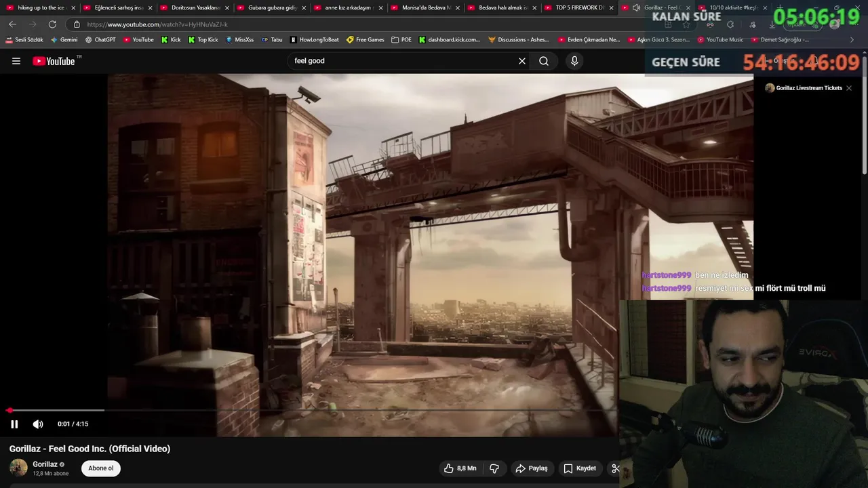Reload the page with the refresh icon
The height and width of the screenshot is (488, 868).
pyautogui.click(x=52, y=24)
